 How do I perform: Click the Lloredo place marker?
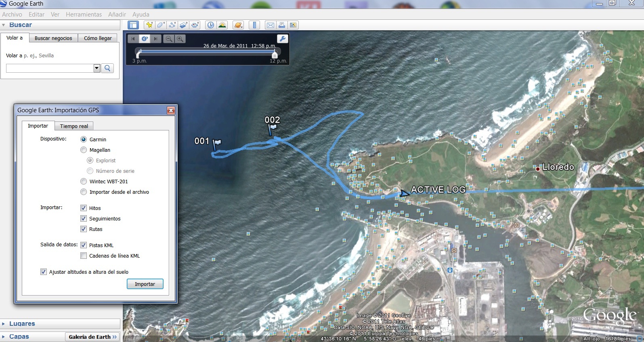point(538,169)
